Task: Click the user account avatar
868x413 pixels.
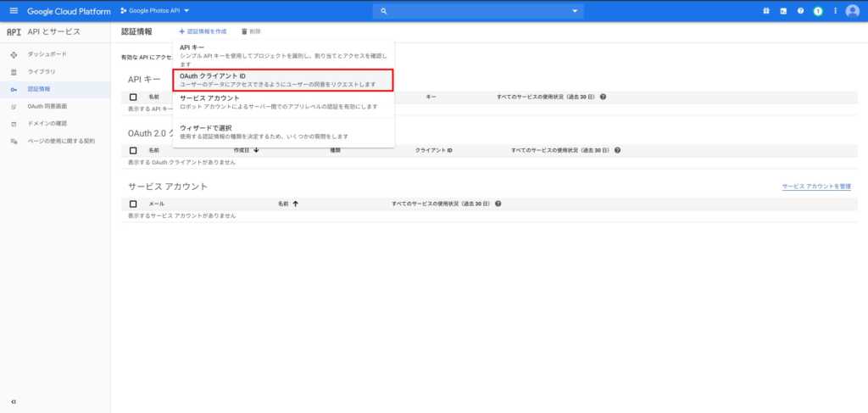Action: [853, 11]
